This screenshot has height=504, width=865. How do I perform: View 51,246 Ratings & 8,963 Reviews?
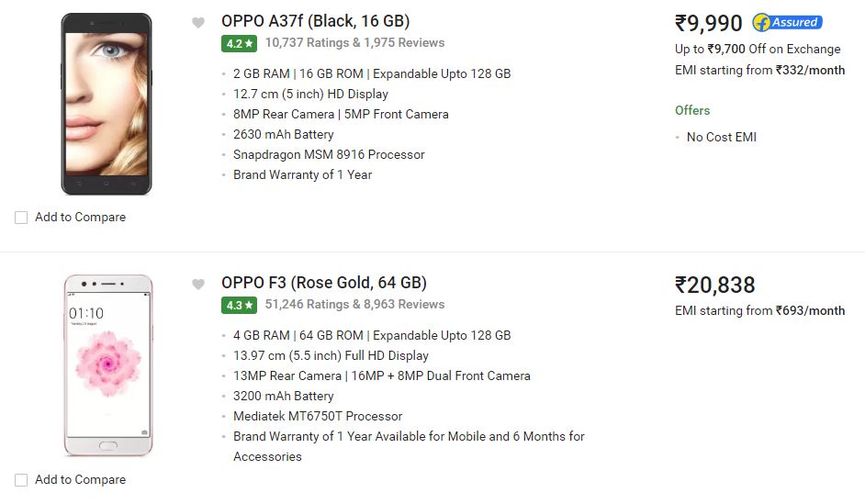354,304
